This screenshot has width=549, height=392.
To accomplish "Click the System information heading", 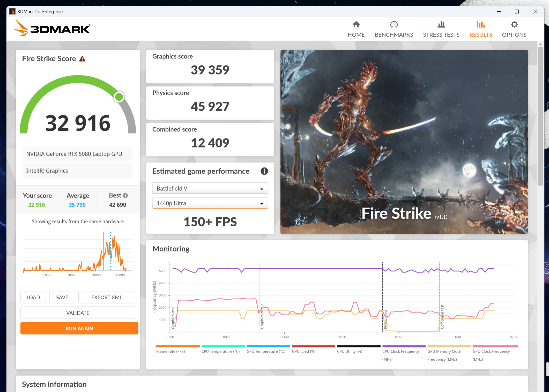I will pos(54,384).
